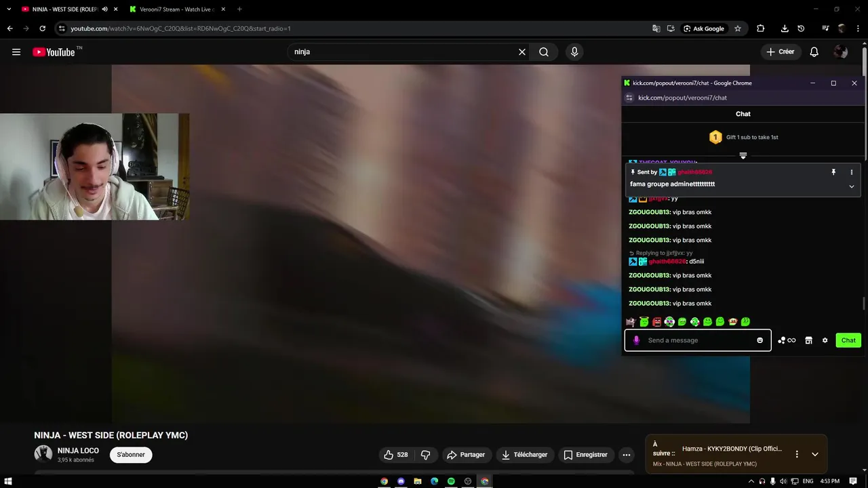Open Chrome three-dot menu
868x488 pixels.
click(x=858, y=28)
